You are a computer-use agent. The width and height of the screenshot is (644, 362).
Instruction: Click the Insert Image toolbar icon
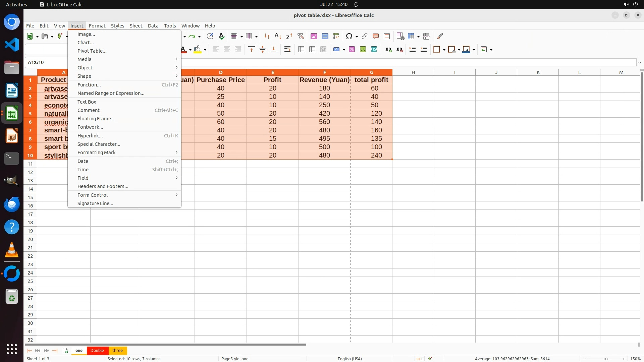click(314, 36)
